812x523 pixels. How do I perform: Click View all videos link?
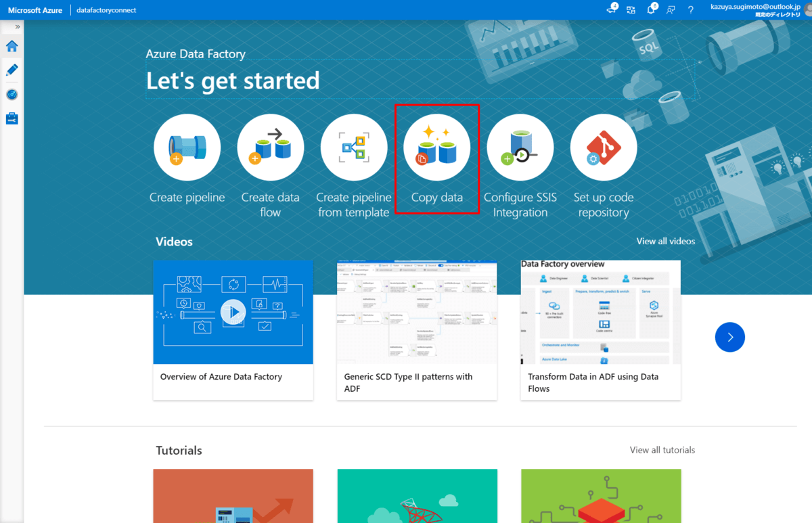pyautogui.click(x=665, y=241)
